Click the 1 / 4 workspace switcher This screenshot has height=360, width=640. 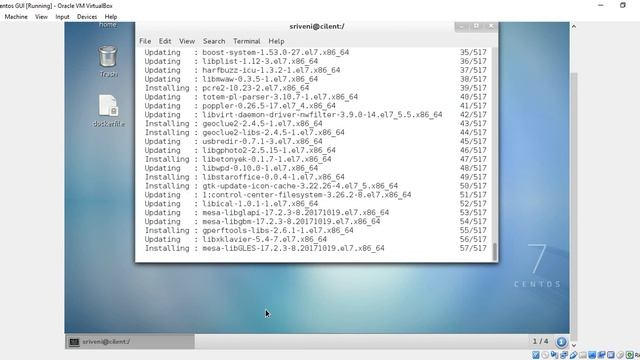point(540,341)
